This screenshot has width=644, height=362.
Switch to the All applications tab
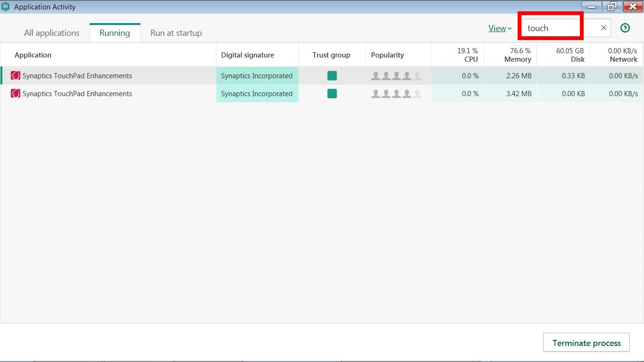pyautogui.click(x=52, y=33)
